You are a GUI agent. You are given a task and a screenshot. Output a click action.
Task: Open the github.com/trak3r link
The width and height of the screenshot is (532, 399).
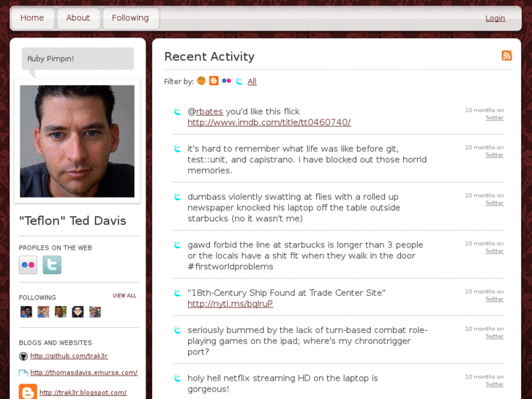[69, 356]
